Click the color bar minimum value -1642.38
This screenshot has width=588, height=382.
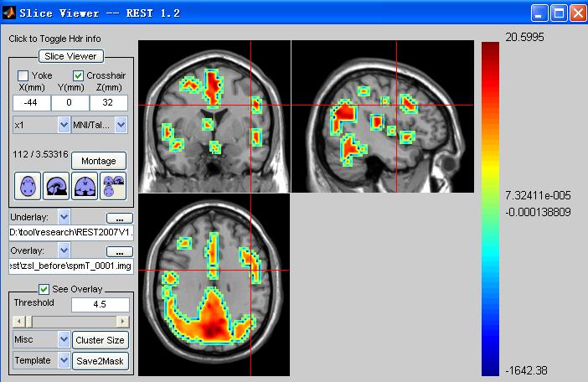(526, 371)
